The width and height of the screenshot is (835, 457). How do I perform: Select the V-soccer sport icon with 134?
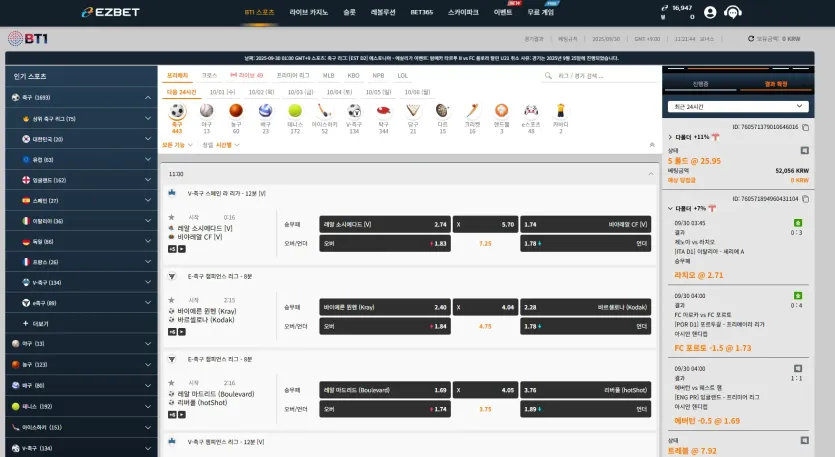tap(354, 111)
